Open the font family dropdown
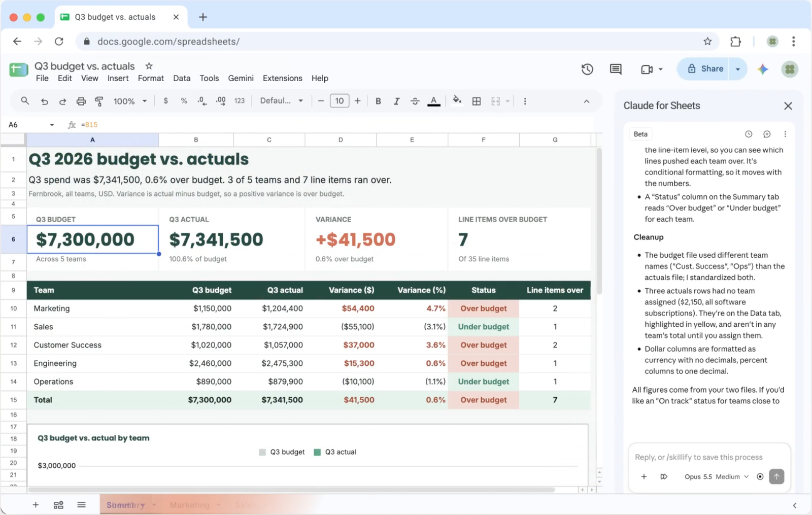The image size is (812, 515). [281, 101]
